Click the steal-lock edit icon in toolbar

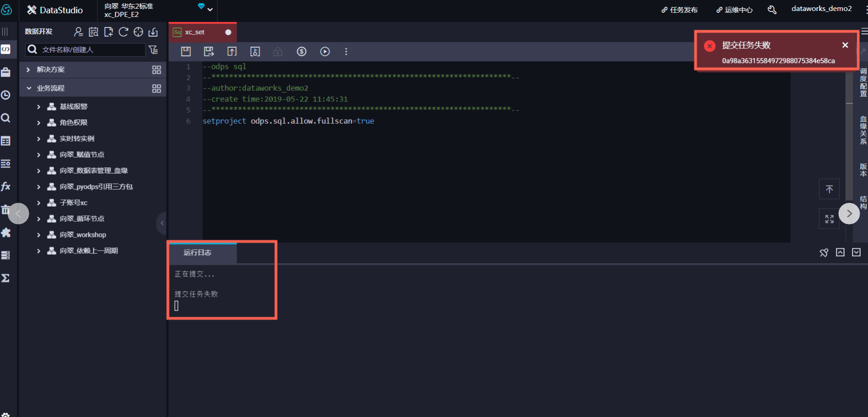(x=255, y=51)
